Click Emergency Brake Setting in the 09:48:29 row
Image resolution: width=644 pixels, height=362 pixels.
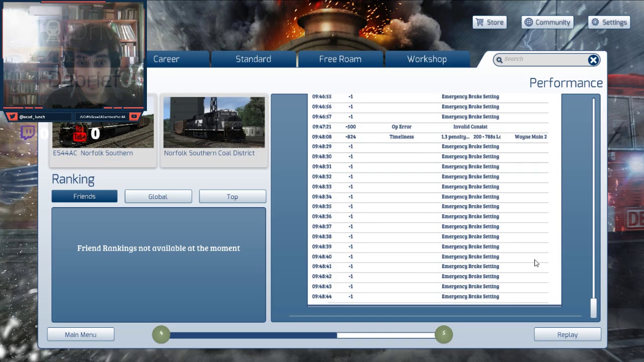pyautogui.click(x=470, y=147)
